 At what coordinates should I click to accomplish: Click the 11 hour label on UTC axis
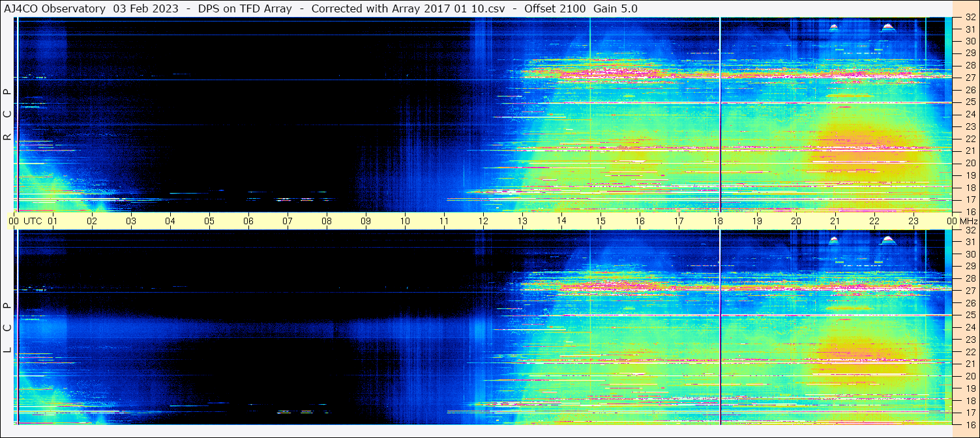[444, 221]
